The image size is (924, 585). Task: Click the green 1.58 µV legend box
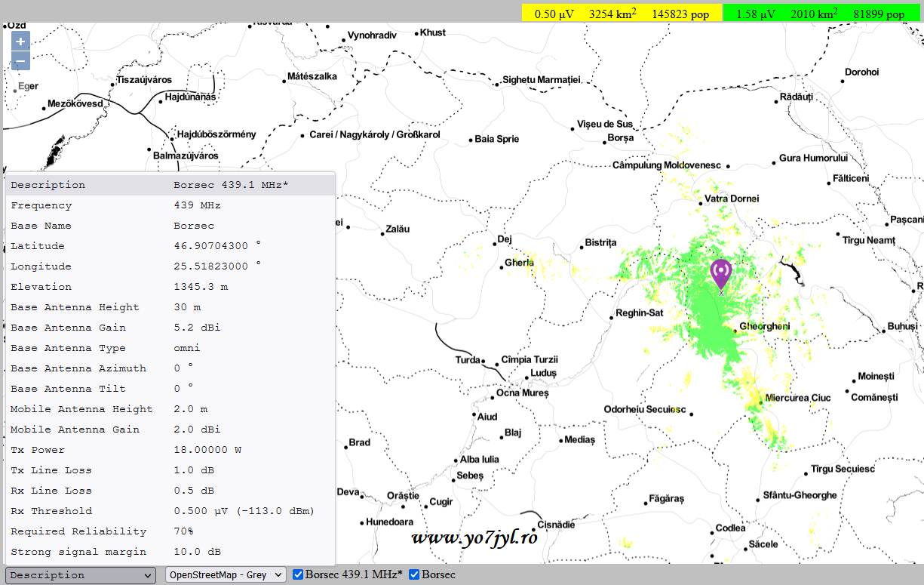tap(822, 14)
